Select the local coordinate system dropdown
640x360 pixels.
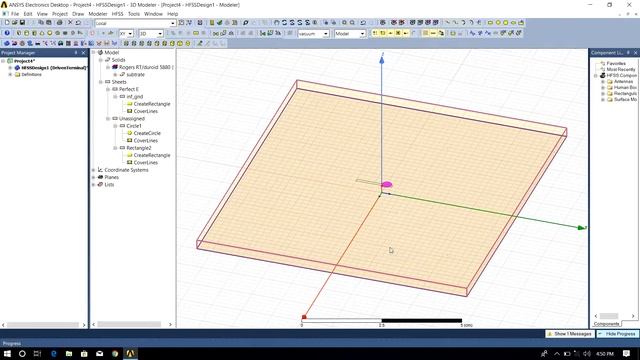(135, 23)
